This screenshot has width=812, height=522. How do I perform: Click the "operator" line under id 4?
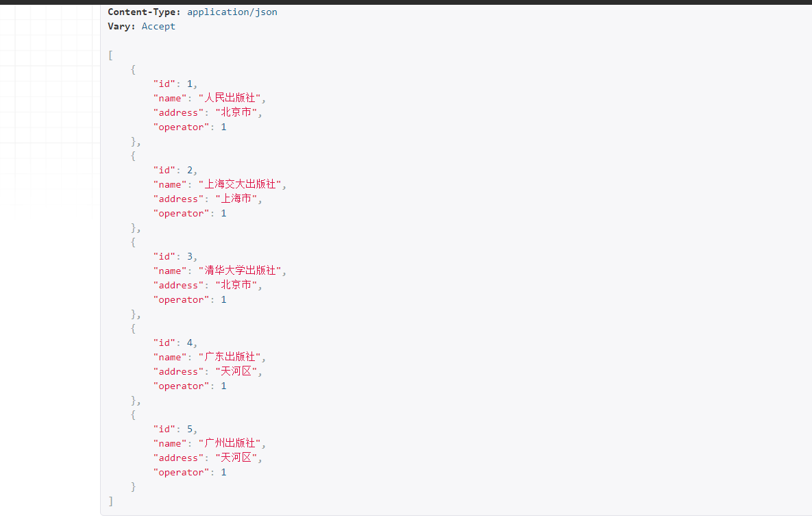[x=190, y=386]
